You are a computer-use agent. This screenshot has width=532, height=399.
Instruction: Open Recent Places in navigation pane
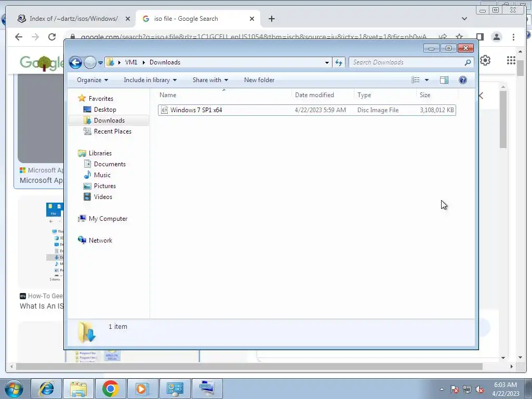113,131
